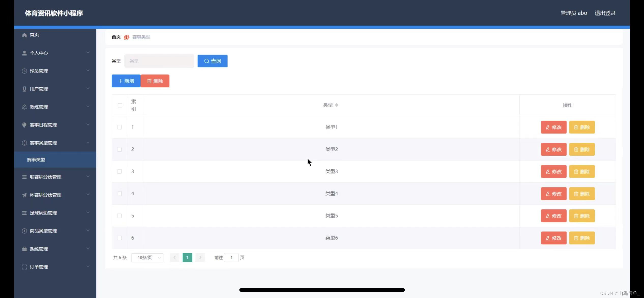Click 删除 for 类型1 row
Screen dimensions: 644x298
[582, 127]
